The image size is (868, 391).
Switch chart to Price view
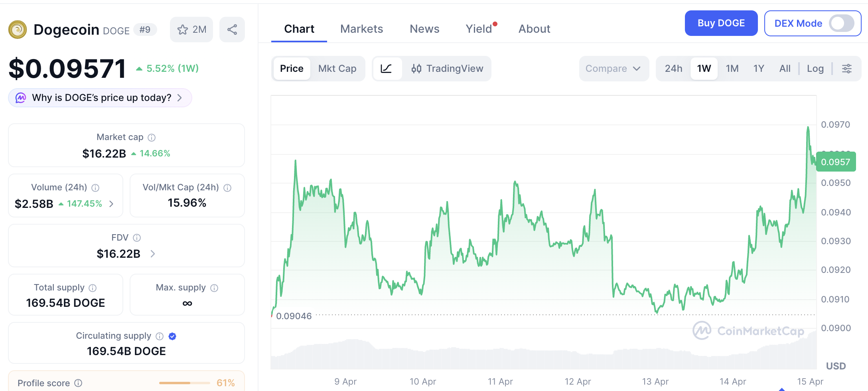point(292,69)
